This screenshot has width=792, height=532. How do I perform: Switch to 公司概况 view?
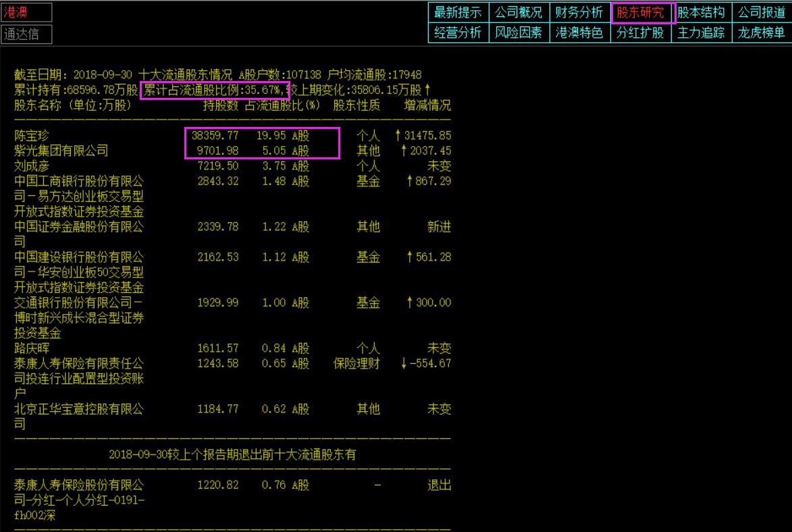point(519,11)
